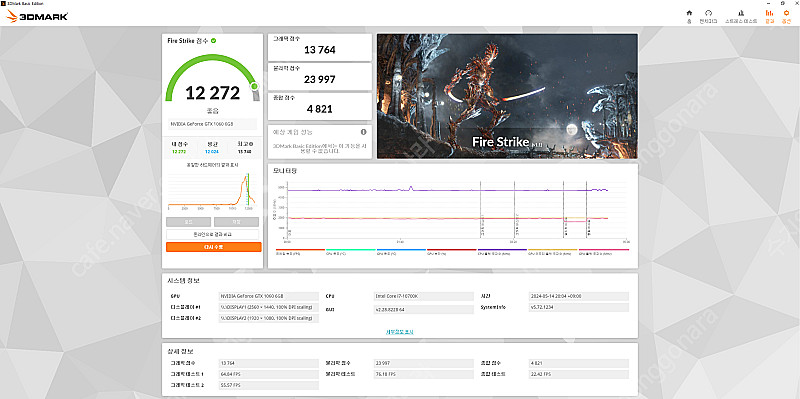The image size is (800, 399).
Task: Click the 4 821 field in detailed info
Action: pyautogui.click(x=579, y=363)
